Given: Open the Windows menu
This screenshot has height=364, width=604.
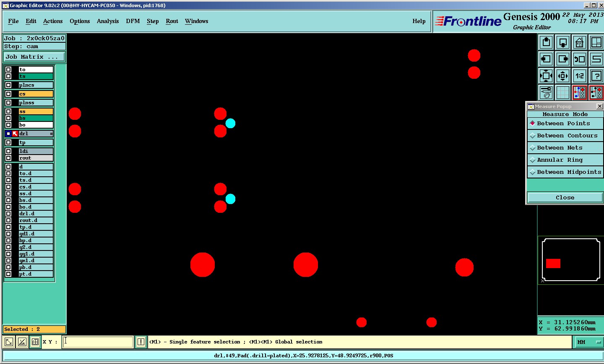Looking at the screenshot, I should [197, 21].
